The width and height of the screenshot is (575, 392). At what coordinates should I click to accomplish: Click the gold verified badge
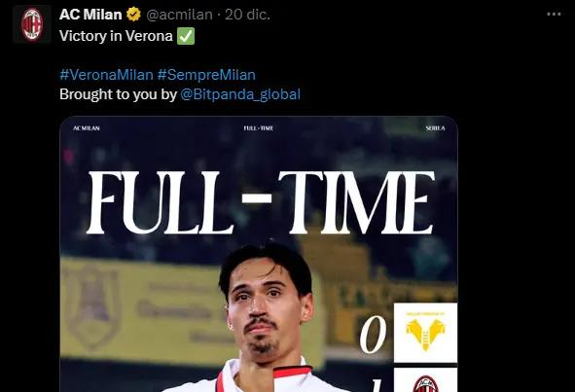[134, 15]
